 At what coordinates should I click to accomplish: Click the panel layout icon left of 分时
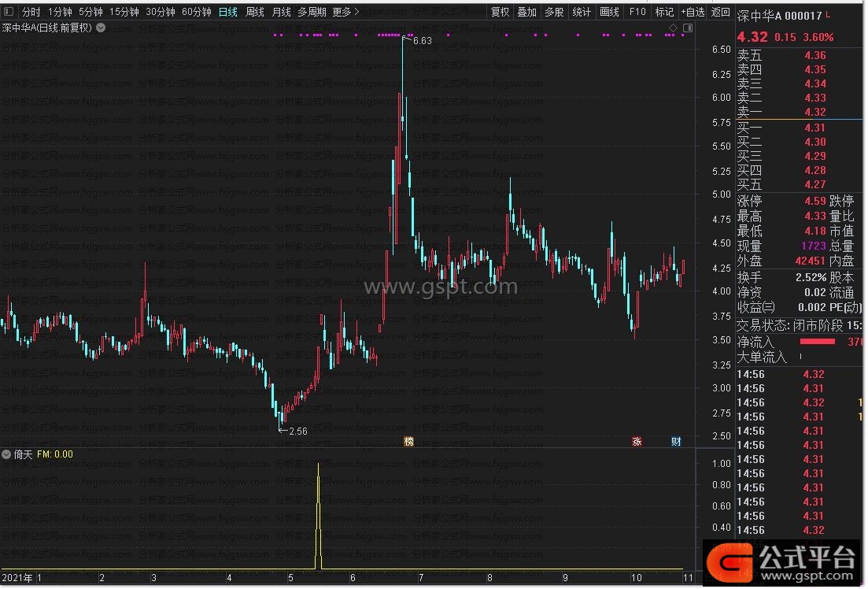pos(9,12)
